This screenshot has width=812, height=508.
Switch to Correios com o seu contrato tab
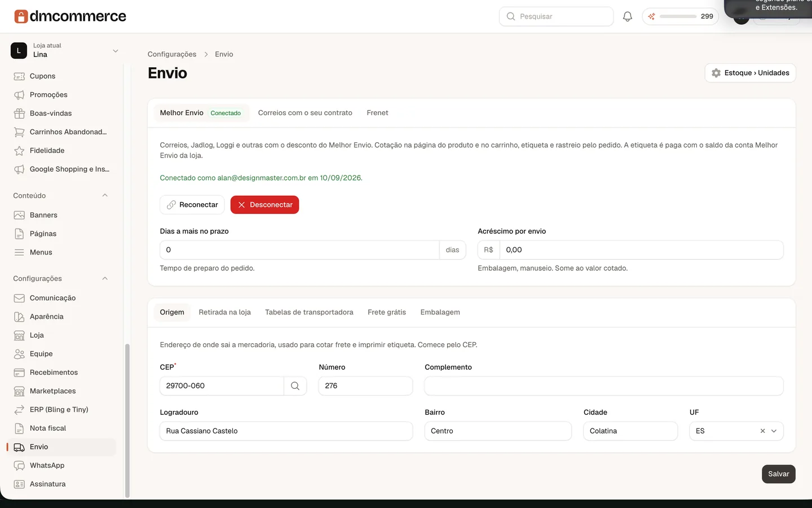305,113
